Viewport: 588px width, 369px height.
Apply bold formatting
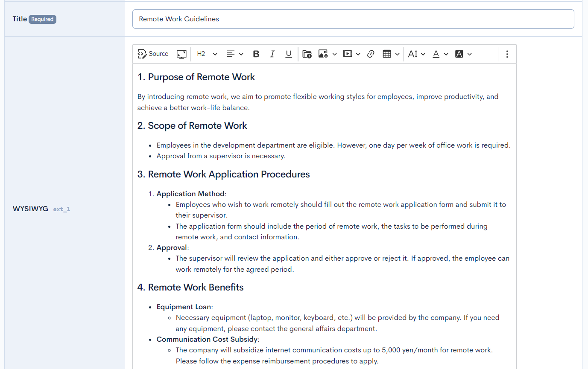point(256,54)
